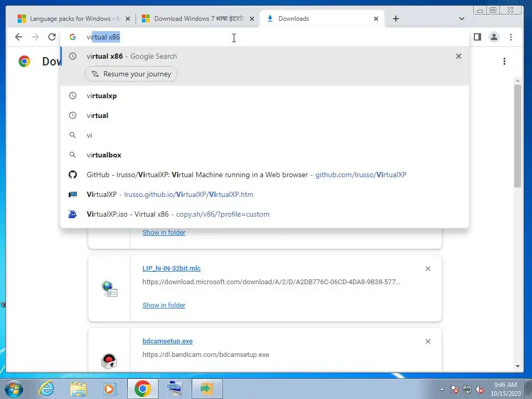This screenshot has height=399, width=532.
Task: Select the Downloads tab
Action: tap(322, 19)
